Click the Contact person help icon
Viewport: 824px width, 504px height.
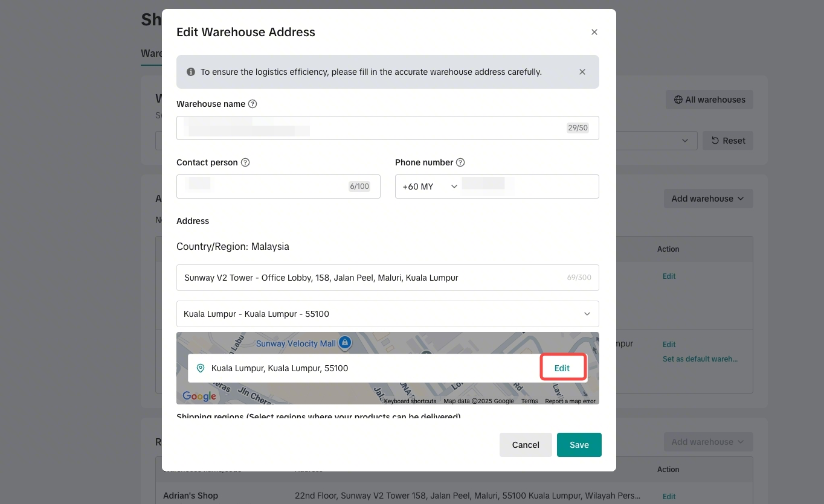(245, 162)
